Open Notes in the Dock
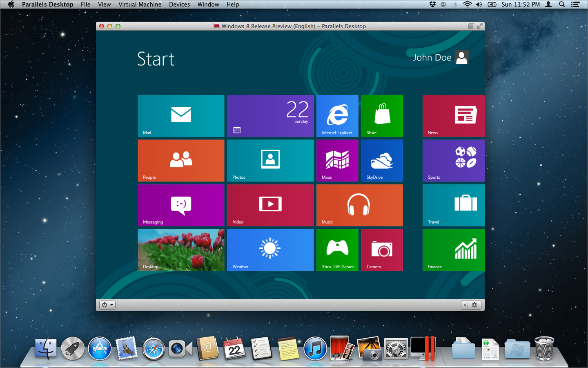The image size is (588, 368). 288,349
